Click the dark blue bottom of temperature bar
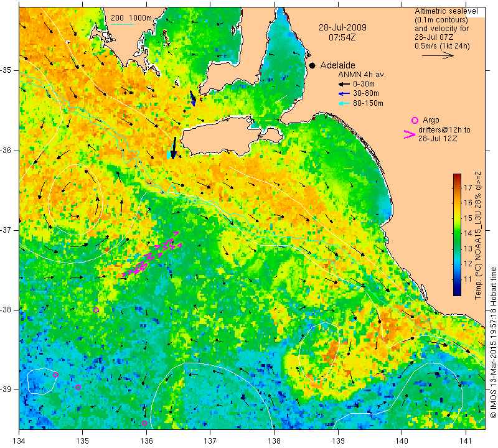Image resolution: width=498 pixels, height=448 pixels. [x=457, y=293]
